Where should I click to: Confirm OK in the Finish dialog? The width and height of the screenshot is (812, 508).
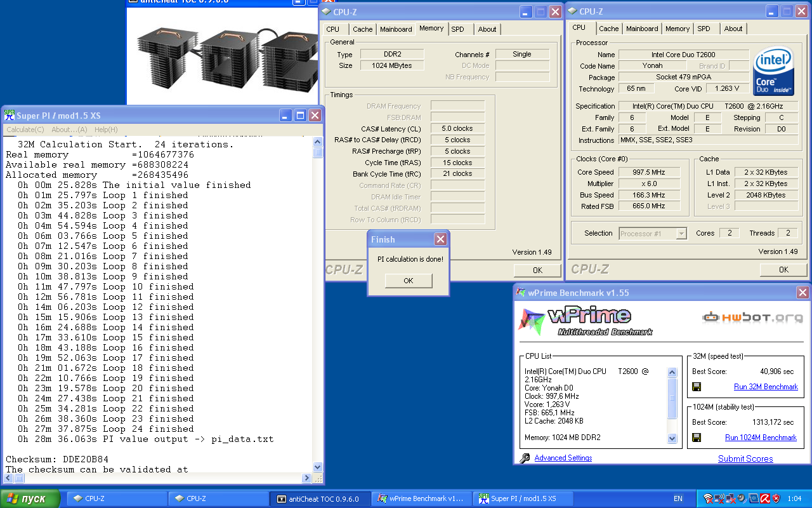(x=408, y=281)
